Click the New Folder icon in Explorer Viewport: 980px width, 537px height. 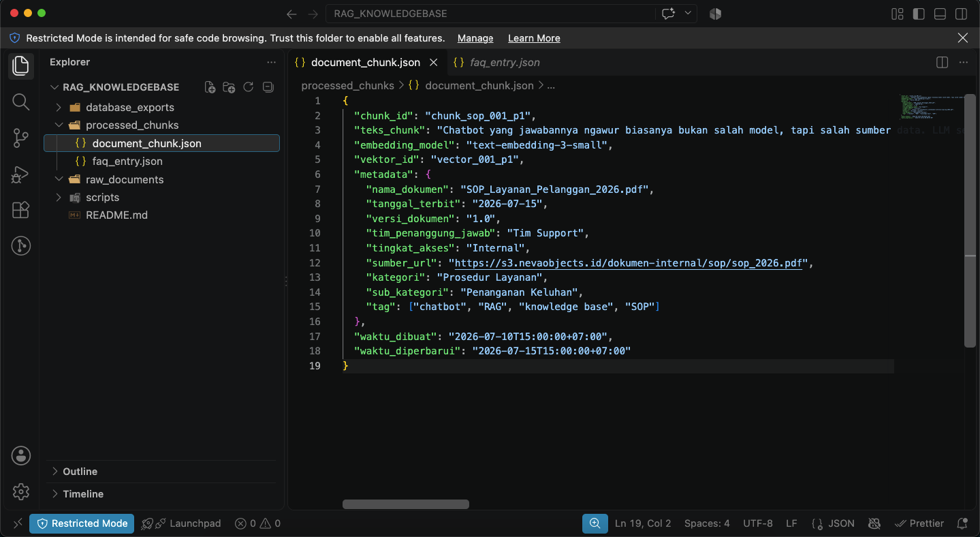[x=229, y=87]
